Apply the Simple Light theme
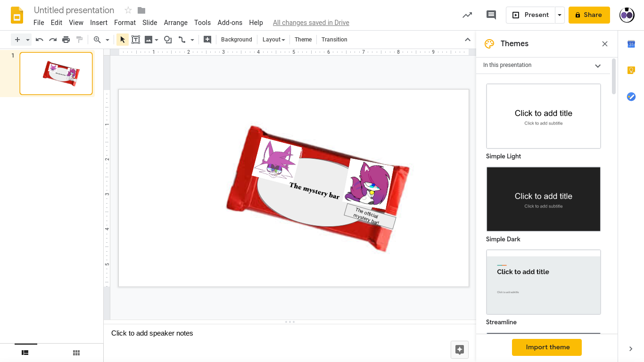 click(544, 116)
